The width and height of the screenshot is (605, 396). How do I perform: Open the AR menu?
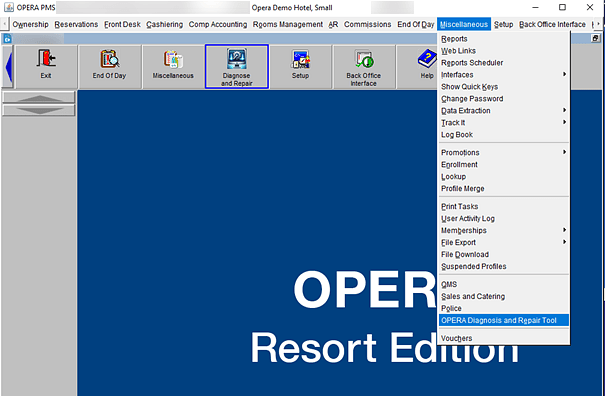tap(333, 24)
